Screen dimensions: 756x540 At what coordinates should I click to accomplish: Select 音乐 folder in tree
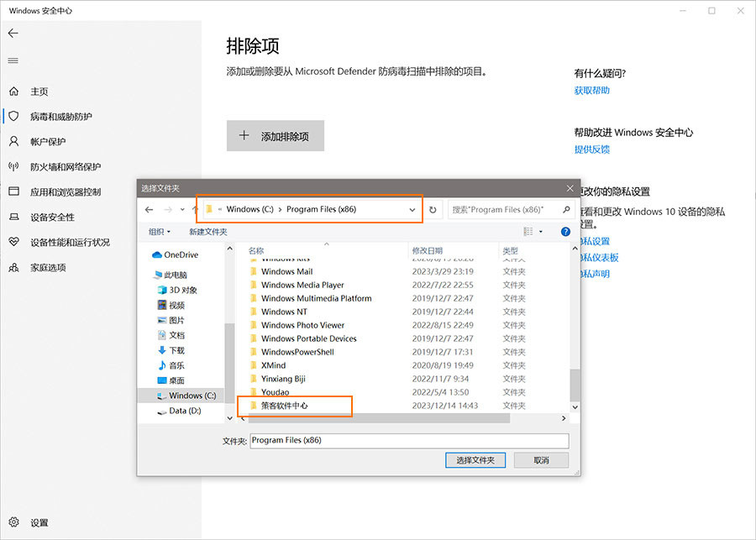(x=171, y=365)
